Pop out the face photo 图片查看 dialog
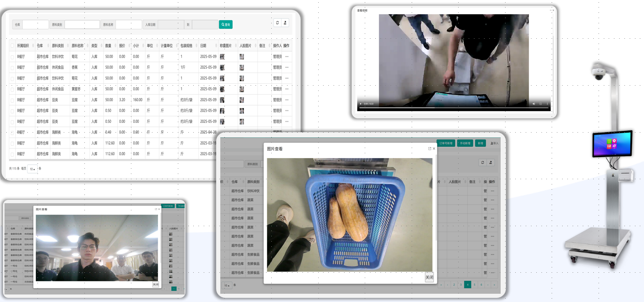The image size is (644, 302). click(156, 209)
